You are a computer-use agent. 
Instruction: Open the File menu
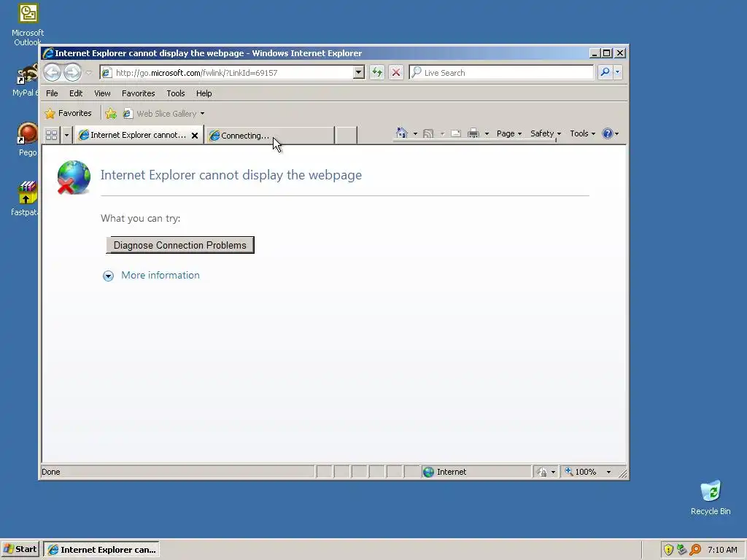[52, 93]
